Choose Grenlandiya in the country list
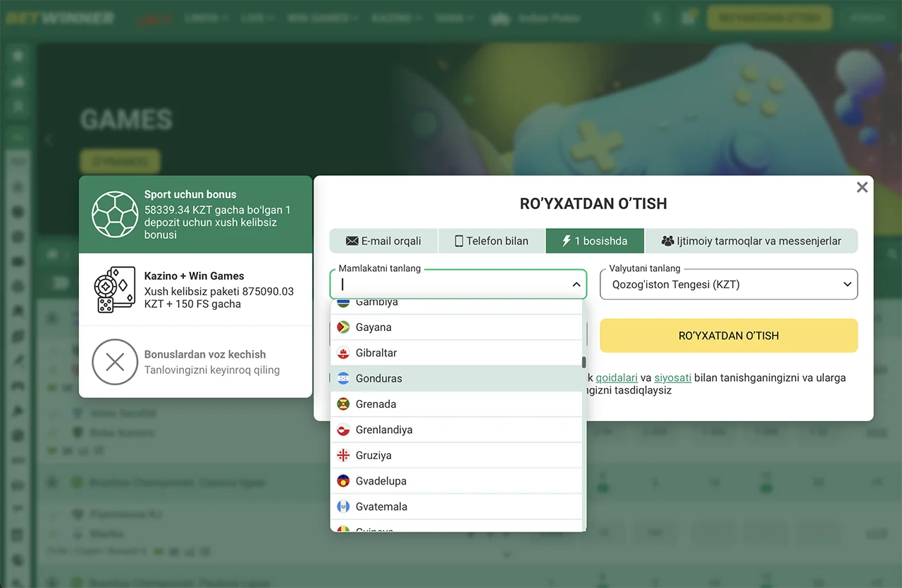This screenshot has height=588, width=902. point(384,430)
